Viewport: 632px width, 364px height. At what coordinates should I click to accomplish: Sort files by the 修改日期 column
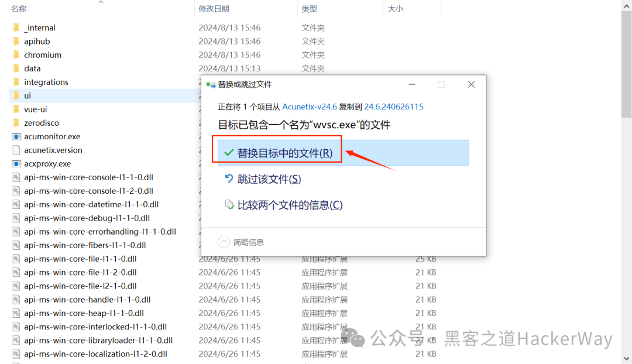(x=214, y=8)
